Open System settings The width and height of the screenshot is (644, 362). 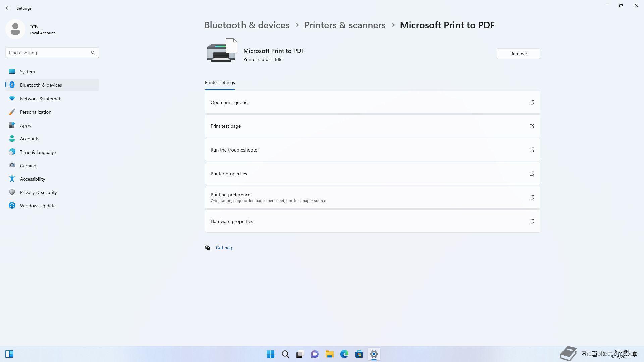(x=52, y=72)
